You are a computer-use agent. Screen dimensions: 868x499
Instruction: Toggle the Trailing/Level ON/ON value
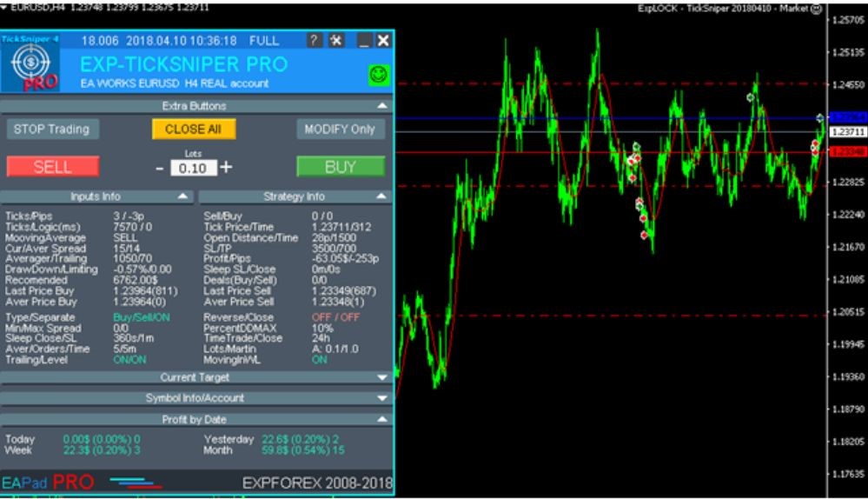129,359
